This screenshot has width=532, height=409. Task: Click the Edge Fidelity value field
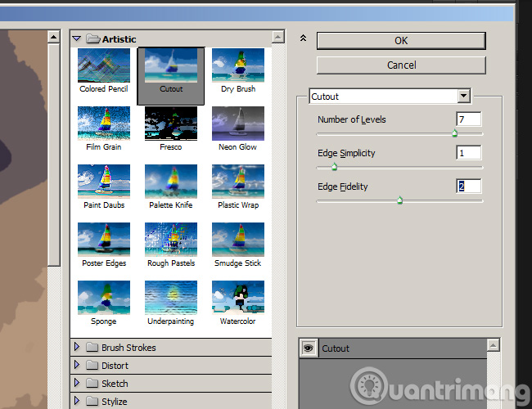pyautogui.click(x=468, y=187)
